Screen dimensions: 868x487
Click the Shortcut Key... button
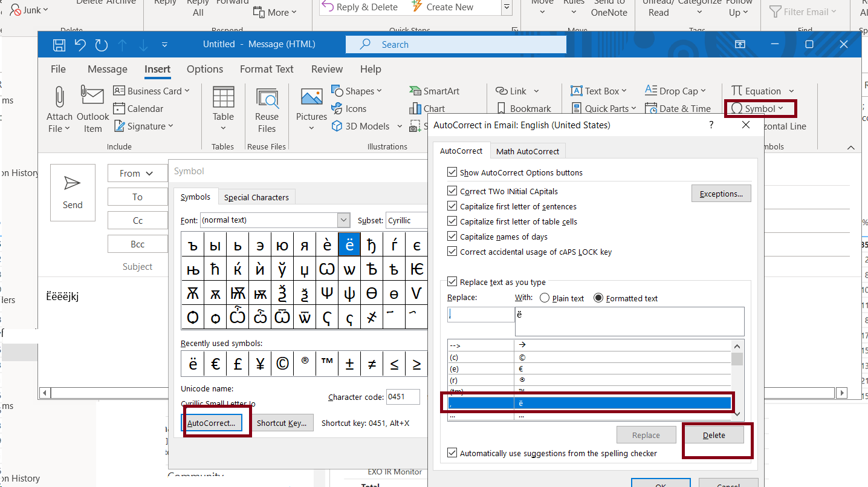point(282,423)
